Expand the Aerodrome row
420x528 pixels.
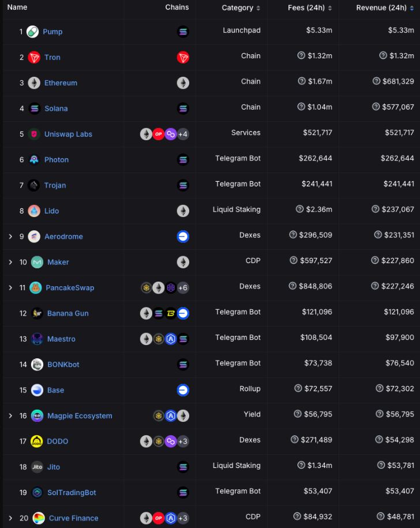point(10,237)
